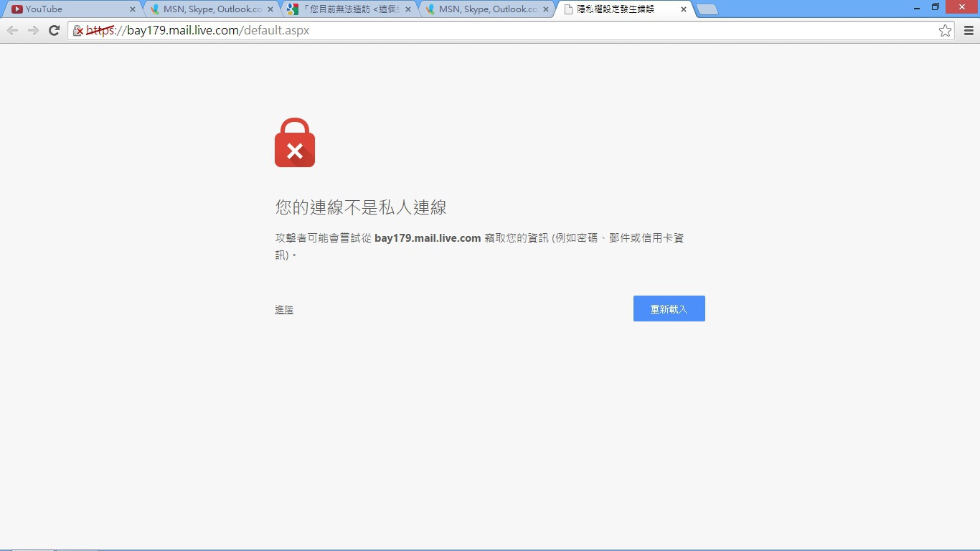Click the broken lock security icon in address bar
This screenshot has width=980, height=551.
[78, 31]
